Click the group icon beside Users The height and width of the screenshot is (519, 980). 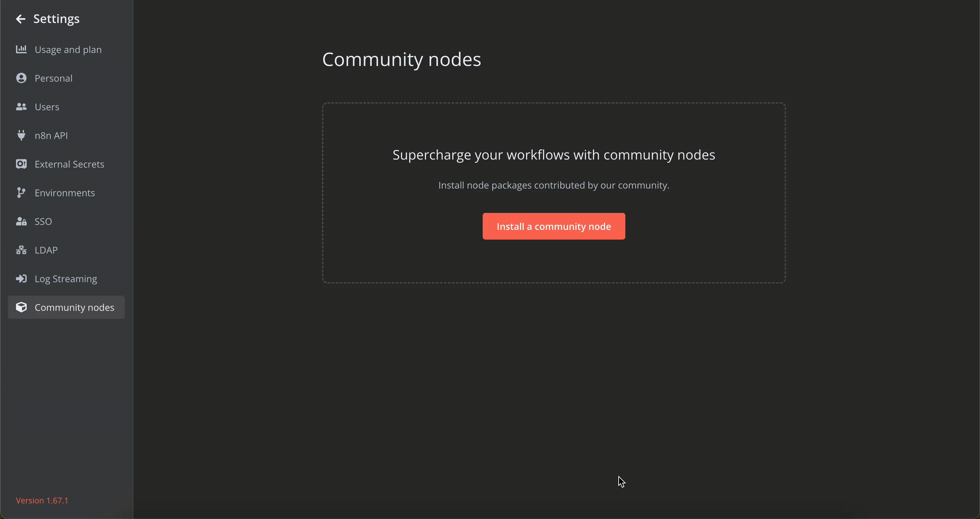point(21,107)
